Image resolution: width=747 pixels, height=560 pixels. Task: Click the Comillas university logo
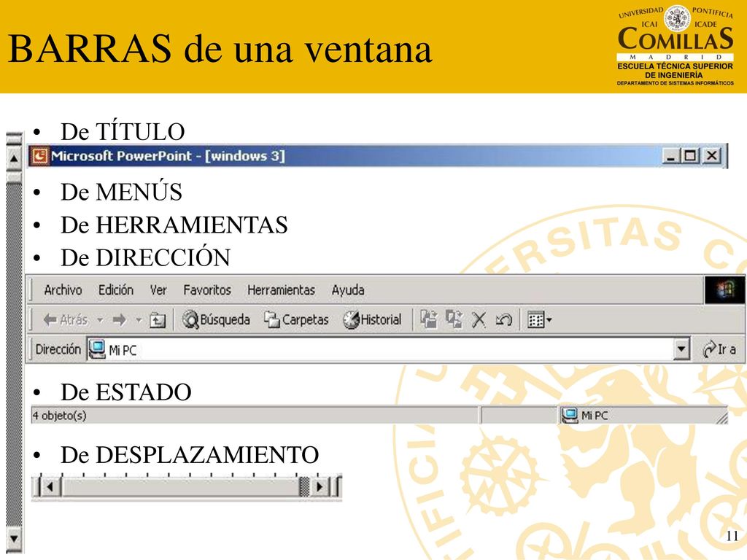point(676,46)
